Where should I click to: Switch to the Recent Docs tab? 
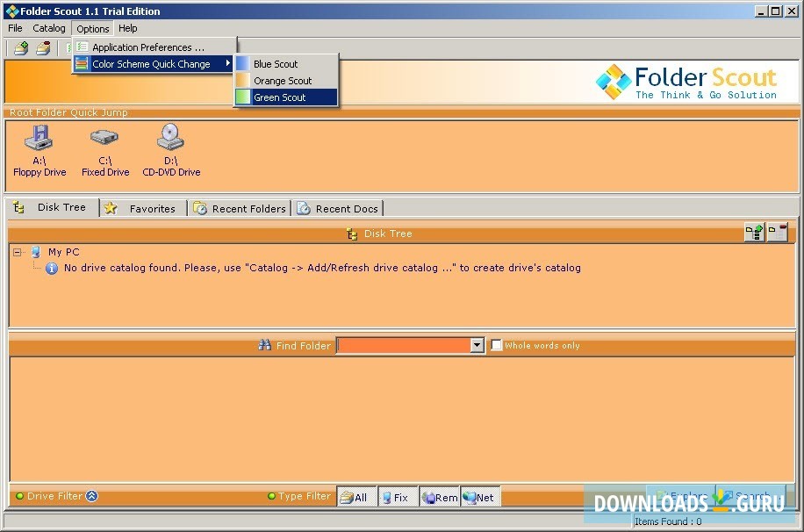point(339,208)
